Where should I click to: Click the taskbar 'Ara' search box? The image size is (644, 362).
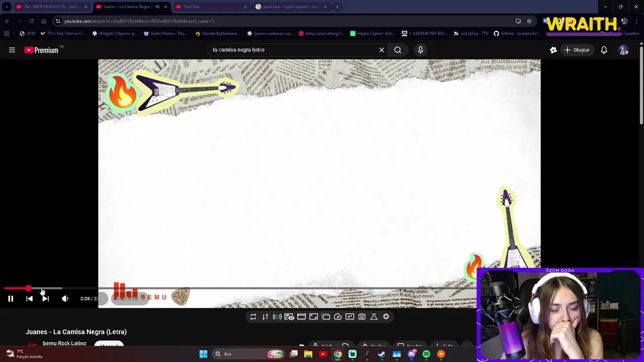click(249, 354)
